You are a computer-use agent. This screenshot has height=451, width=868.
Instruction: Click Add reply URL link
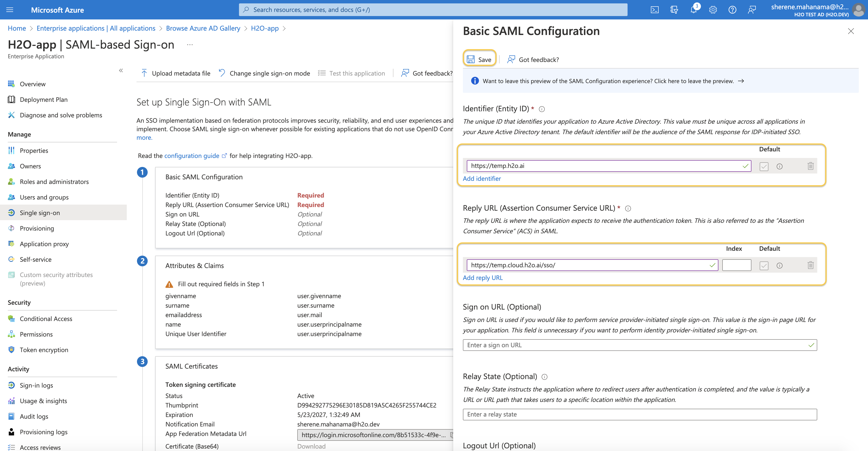(483, 278)
